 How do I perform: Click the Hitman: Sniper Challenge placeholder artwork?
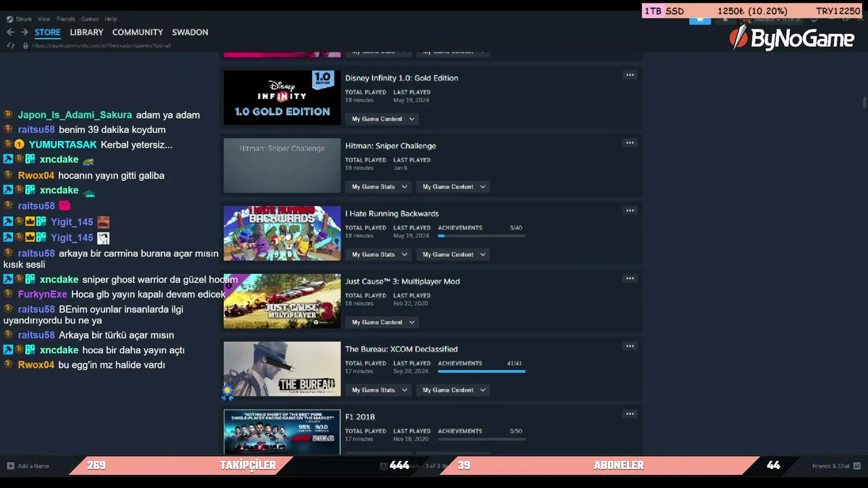[282, 165]
